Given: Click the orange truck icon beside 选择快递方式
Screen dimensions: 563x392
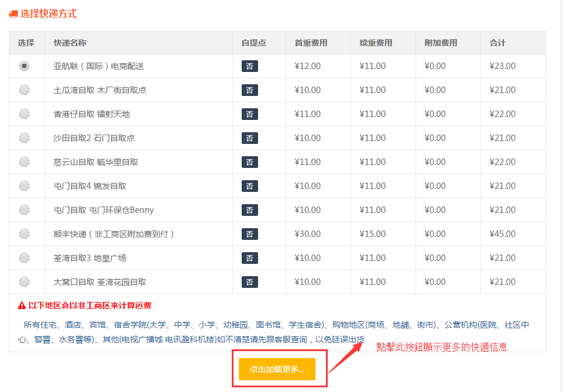Looking at the screenshot, I should click(x=13, y=14).
